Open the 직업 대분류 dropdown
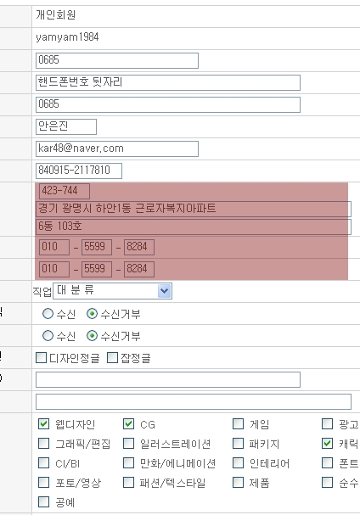 pos(112,291)
